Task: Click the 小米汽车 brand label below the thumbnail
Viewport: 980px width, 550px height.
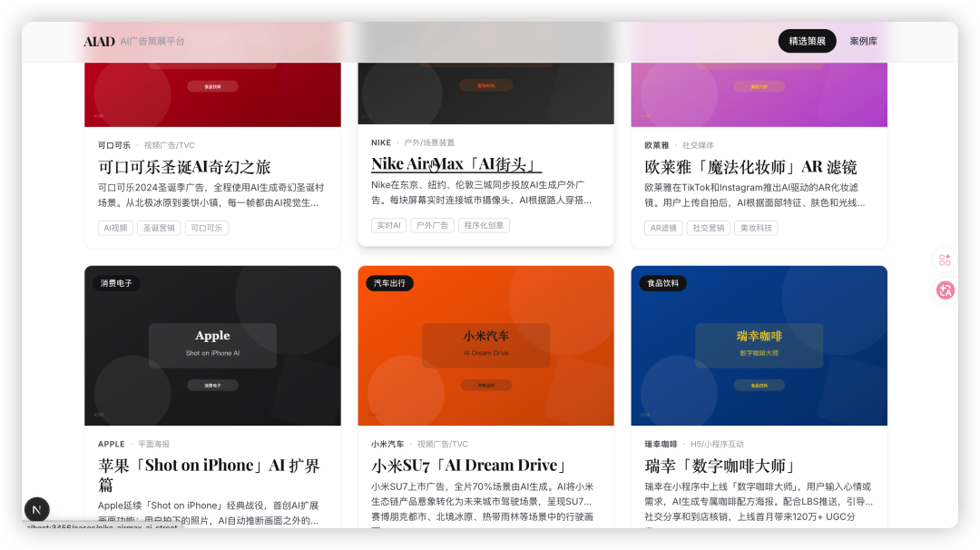Action: (387, 444)
